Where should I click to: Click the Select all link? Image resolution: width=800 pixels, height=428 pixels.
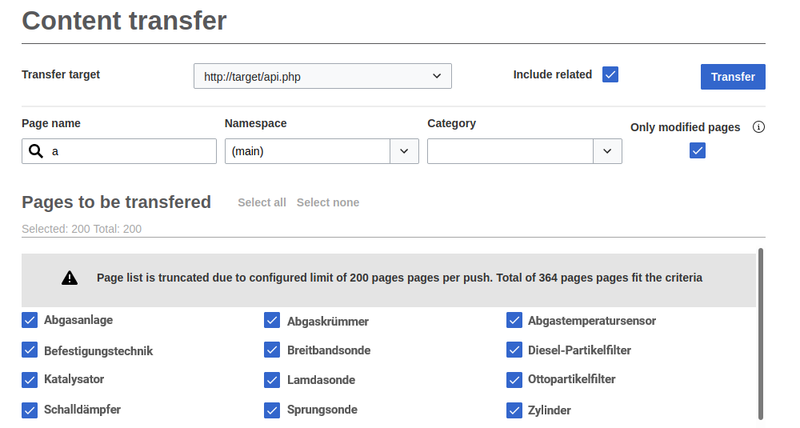[262, 203]
